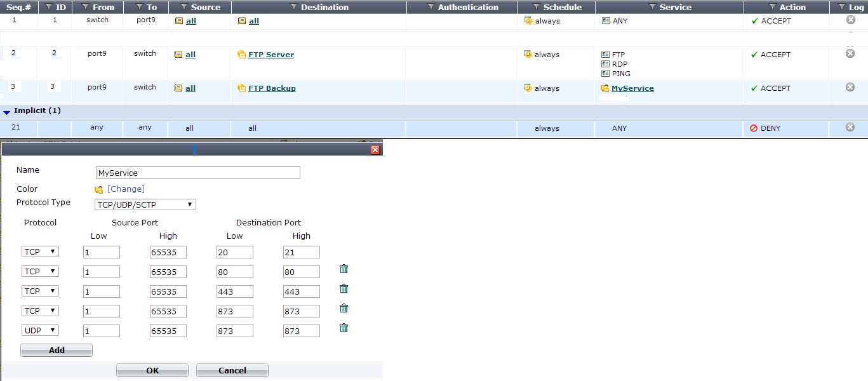Click source low port field in first TCP row
This screenshot has width=868, height=381.
pyautogui.click(x=102, y=252)
